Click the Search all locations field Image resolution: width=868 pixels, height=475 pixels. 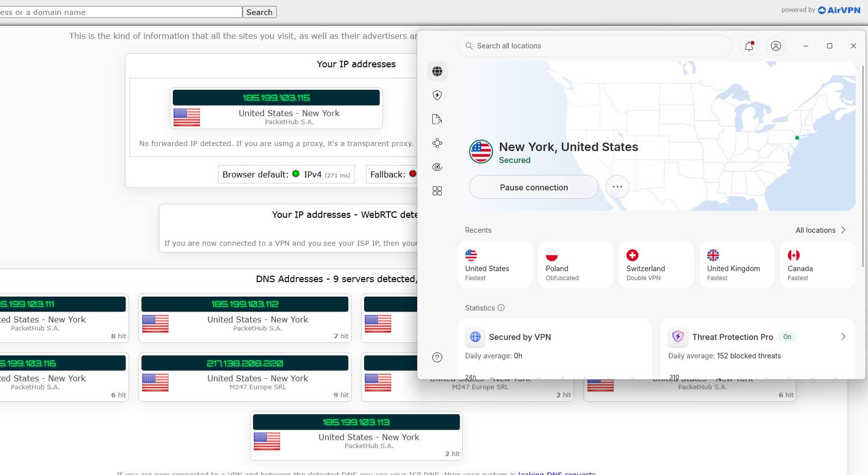(x=595, y=46)
